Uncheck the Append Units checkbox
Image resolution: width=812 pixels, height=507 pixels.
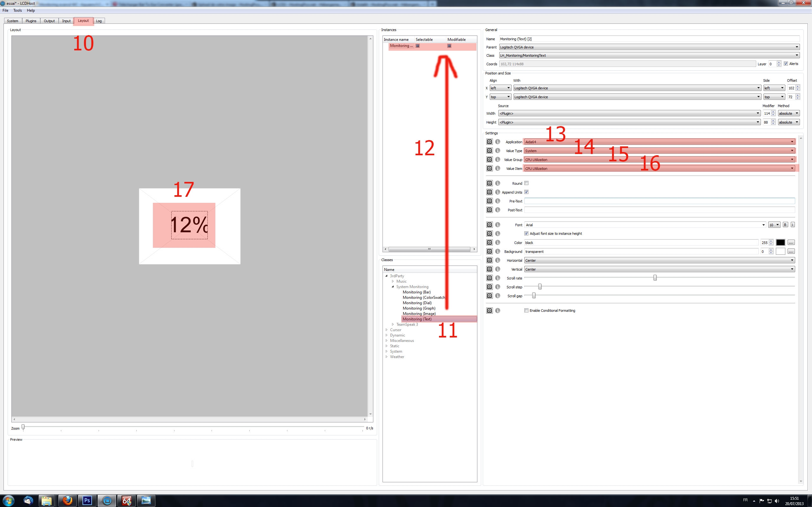pyautogui.click(x=527, y=192)
